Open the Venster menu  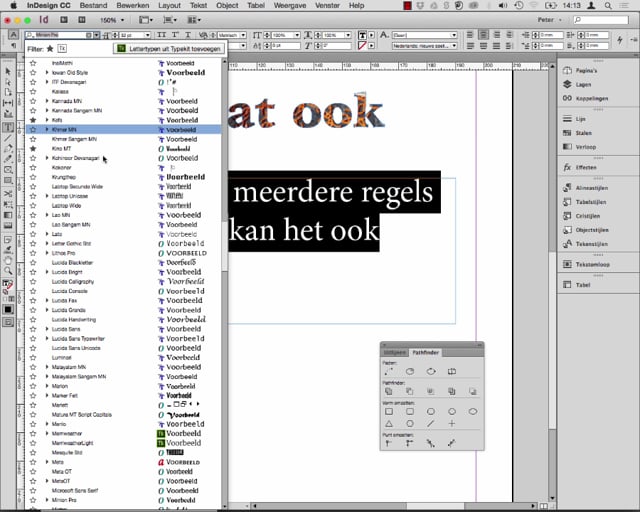tap(327, 5)
